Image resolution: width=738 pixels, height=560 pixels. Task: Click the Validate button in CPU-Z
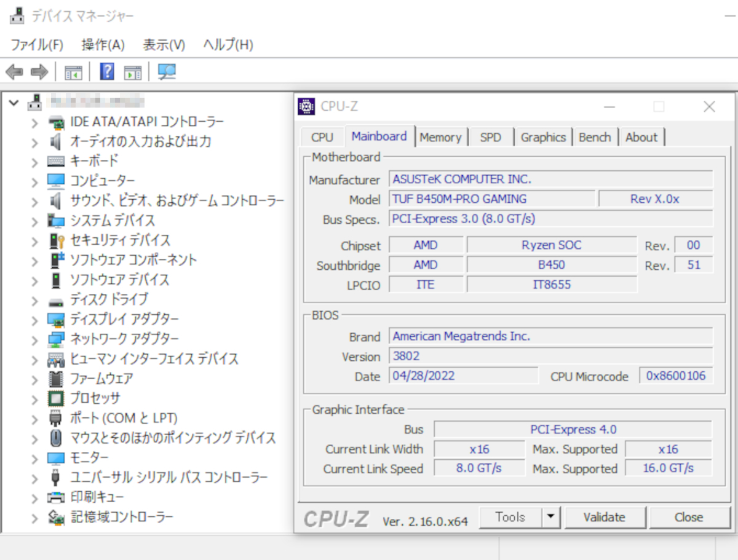(x=605, y=517)
